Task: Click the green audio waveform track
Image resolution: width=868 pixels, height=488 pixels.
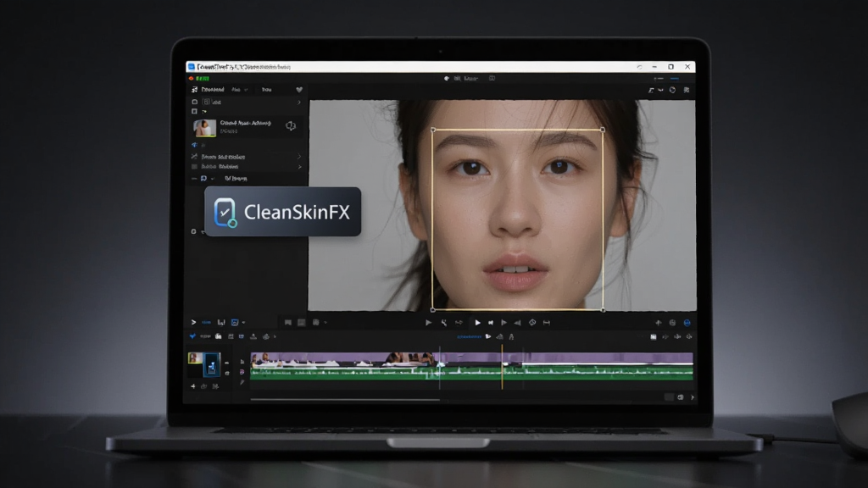Action: pos(471,373)
